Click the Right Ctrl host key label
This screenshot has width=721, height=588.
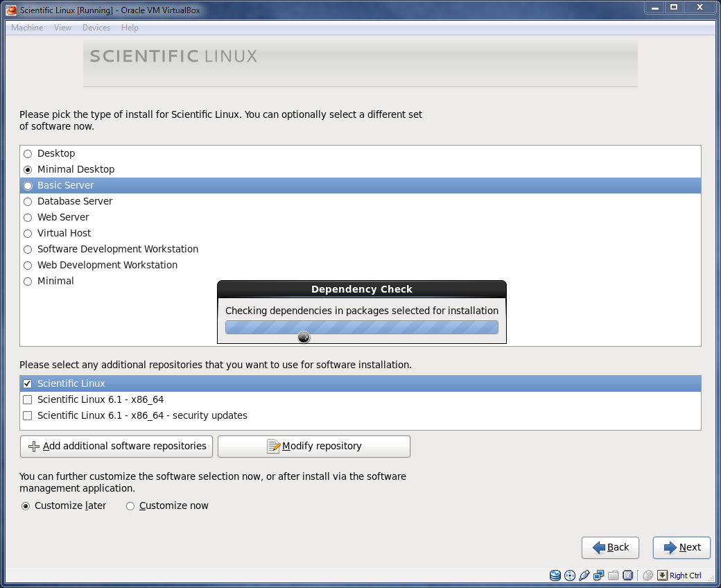686,575
